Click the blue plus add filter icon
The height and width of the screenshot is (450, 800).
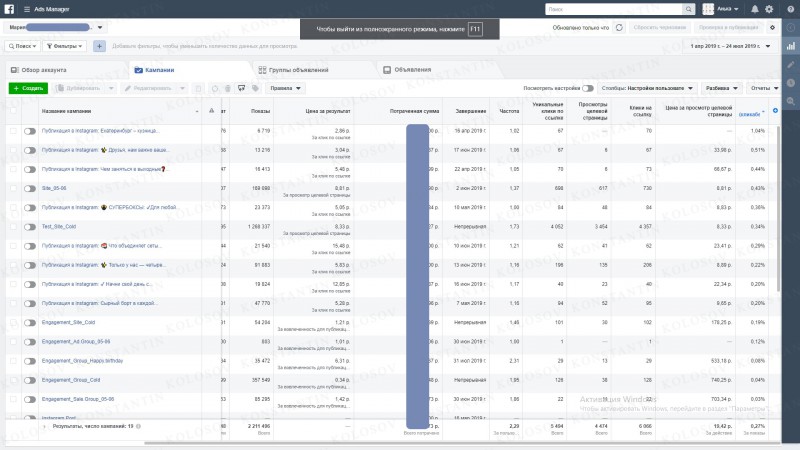(99, 46)
